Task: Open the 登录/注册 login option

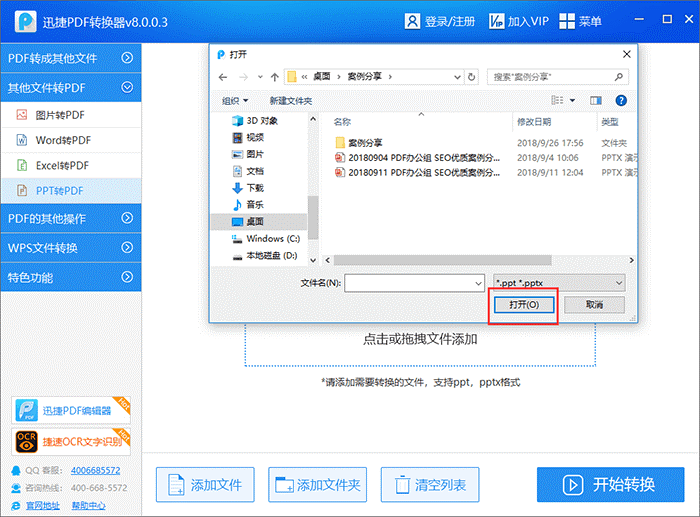Action: (x=440, y=21)
